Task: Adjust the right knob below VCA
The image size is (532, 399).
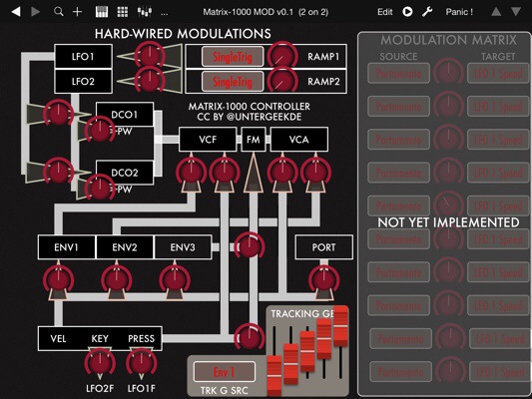Action: pos(315,172)
